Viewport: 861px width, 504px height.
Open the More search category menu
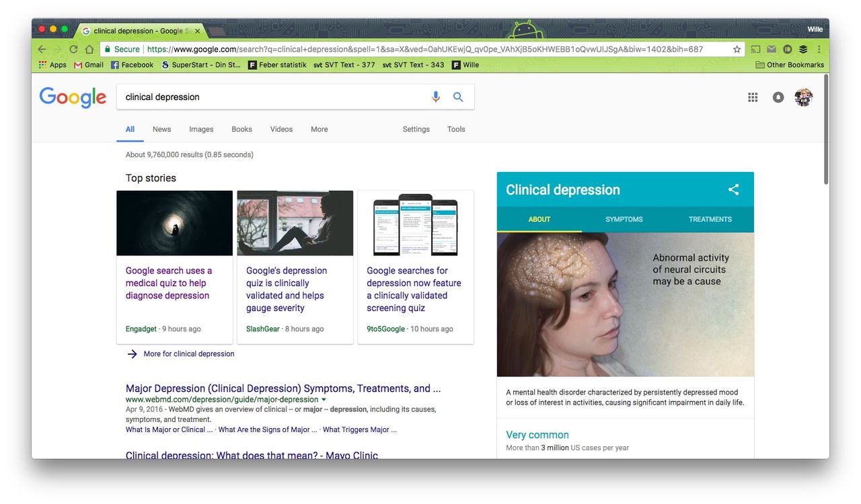tap(320, 129)
